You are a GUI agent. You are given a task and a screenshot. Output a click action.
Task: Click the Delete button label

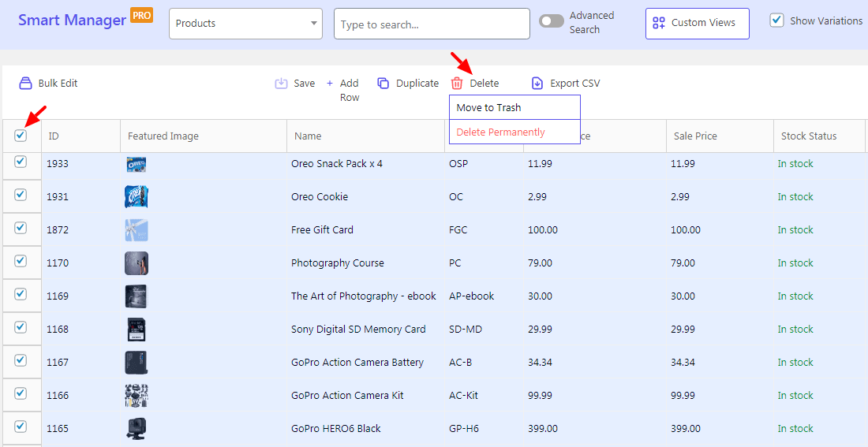pos(485,84)
